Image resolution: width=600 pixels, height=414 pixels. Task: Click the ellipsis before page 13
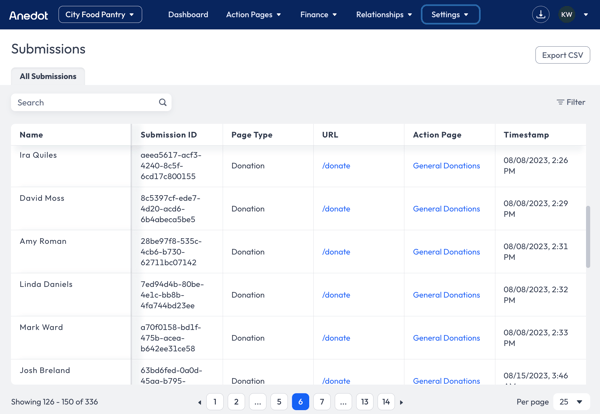tap(343, 402)
